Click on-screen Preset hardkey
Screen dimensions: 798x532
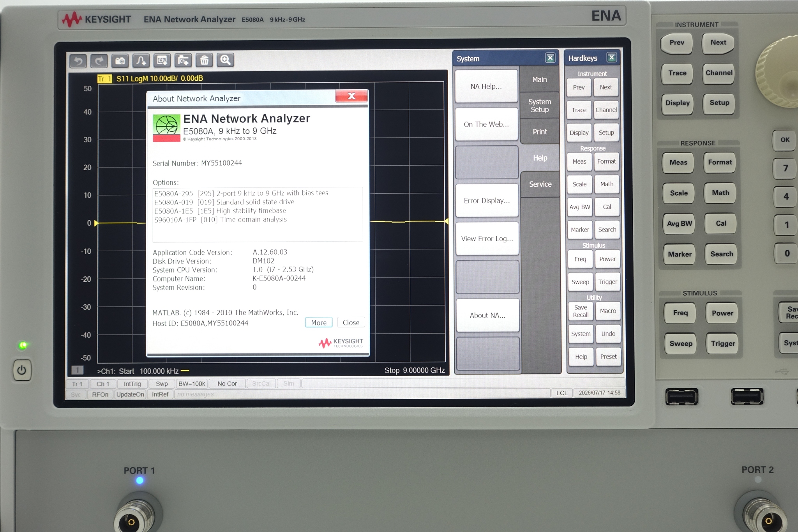[609, 357]
